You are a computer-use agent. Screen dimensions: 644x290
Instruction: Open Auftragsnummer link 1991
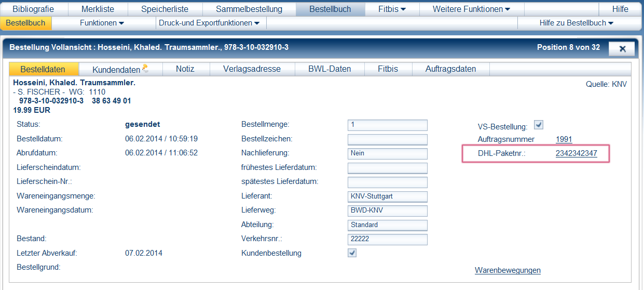tap(564, 139)
